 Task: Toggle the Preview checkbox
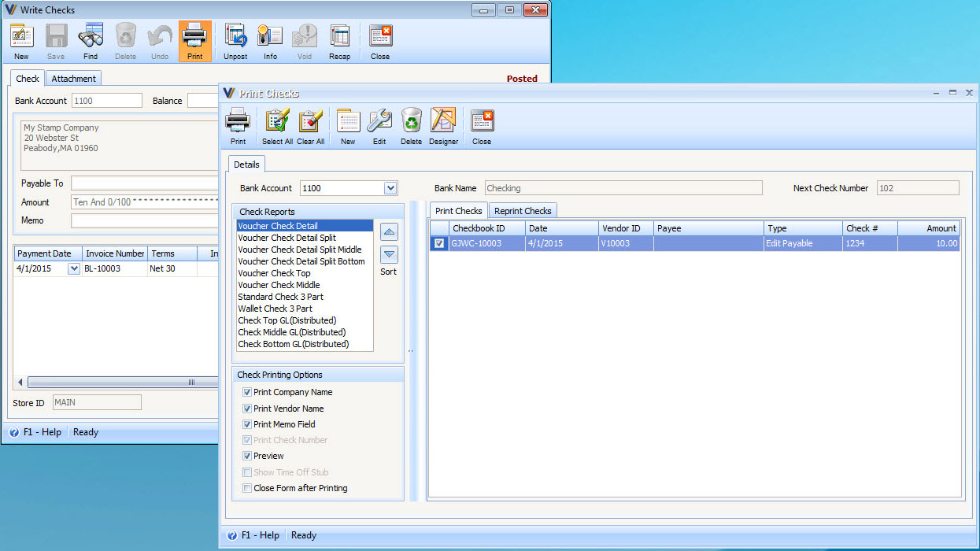247,456
